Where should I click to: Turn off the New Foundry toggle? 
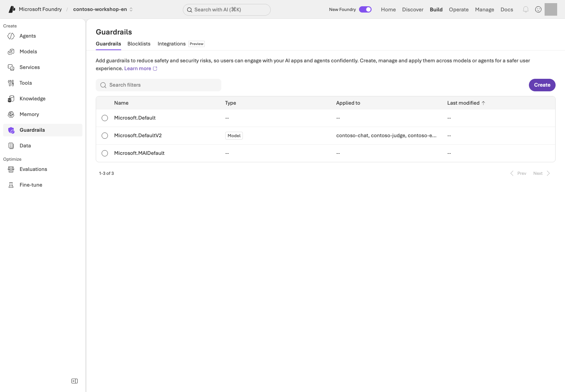pyautogui.click(x=365, y=9)
